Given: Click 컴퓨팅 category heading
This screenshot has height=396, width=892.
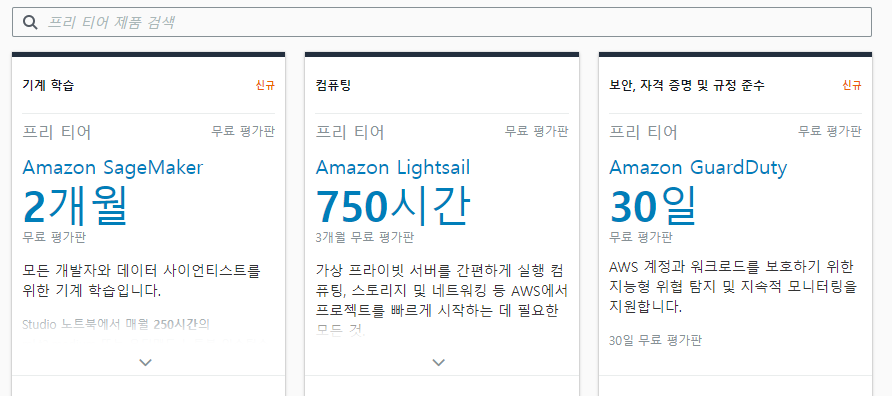Looking at the screenshot, I should [333, 86].
